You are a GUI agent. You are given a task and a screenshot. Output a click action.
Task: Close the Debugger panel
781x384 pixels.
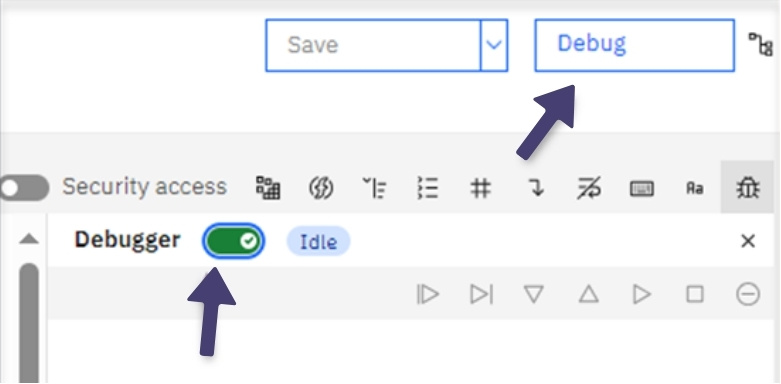point(748,241)
